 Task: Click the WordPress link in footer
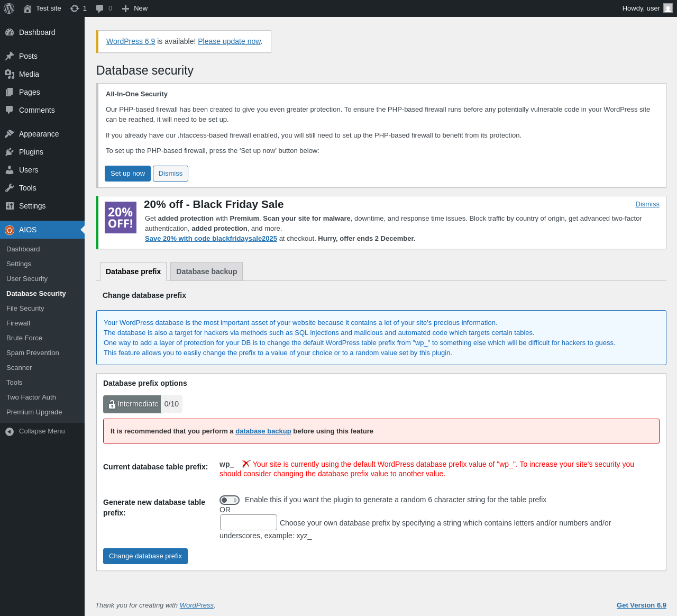click(x=197, y=605)
